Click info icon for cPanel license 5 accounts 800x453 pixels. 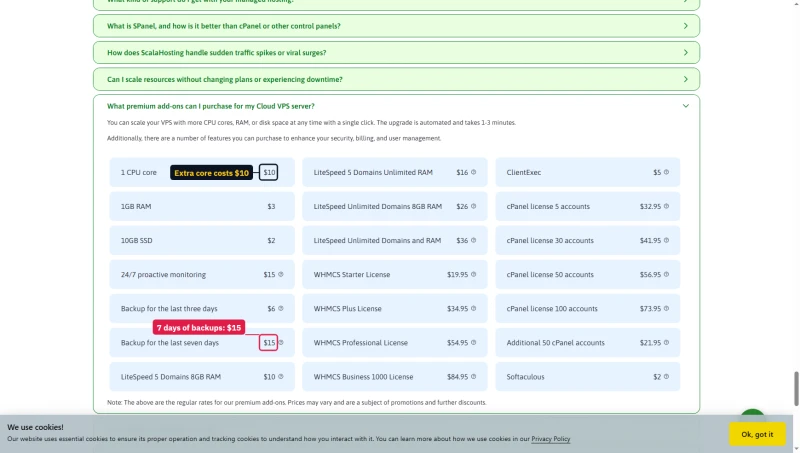666,206
